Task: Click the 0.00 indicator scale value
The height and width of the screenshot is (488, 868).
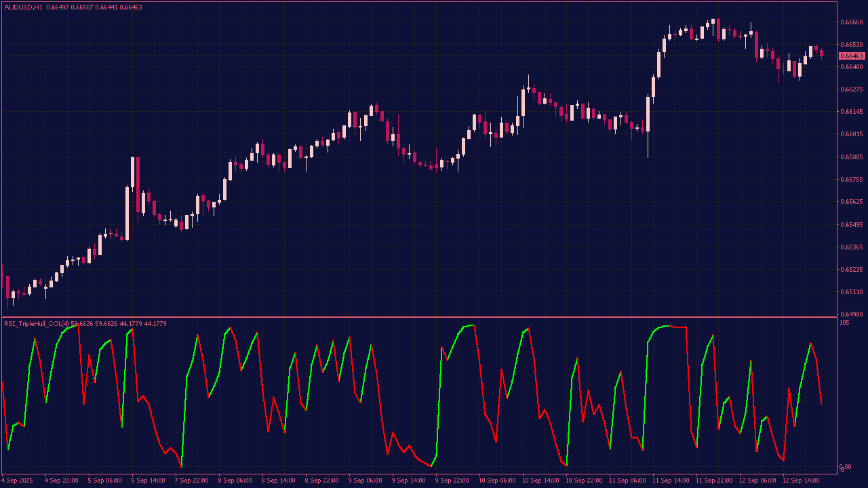Action: coord(845,468)
